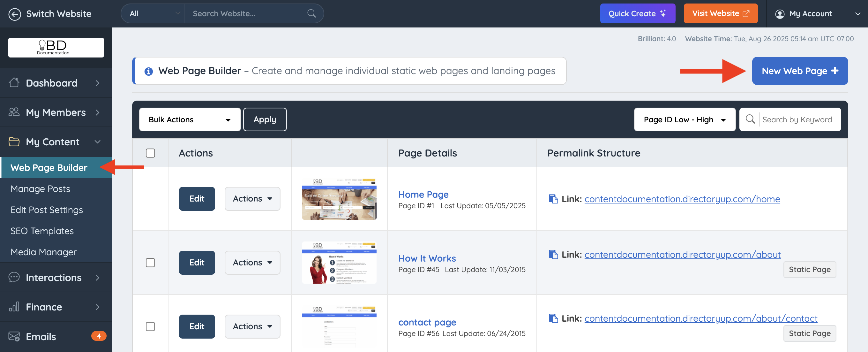Click the Switch Website back arrow icon
The height and width of the screenshot is (352, 868).
pos(14,14)
